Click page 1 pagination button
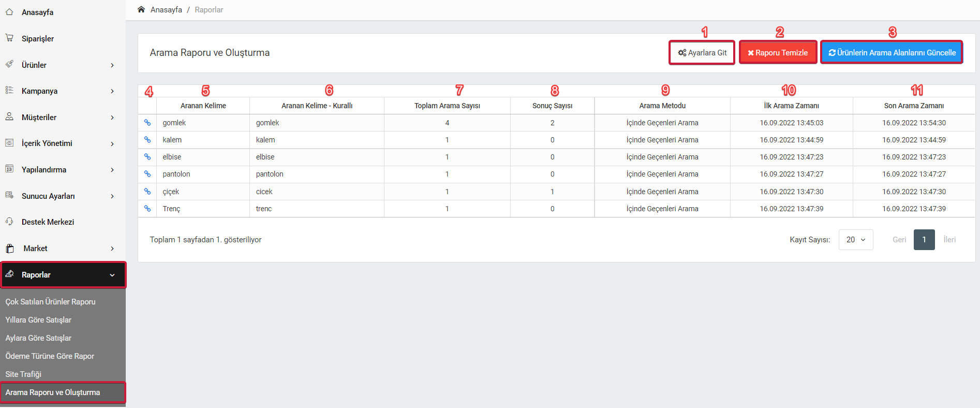Viewport: 980px width, 408px height. click(x=924, y=240)
